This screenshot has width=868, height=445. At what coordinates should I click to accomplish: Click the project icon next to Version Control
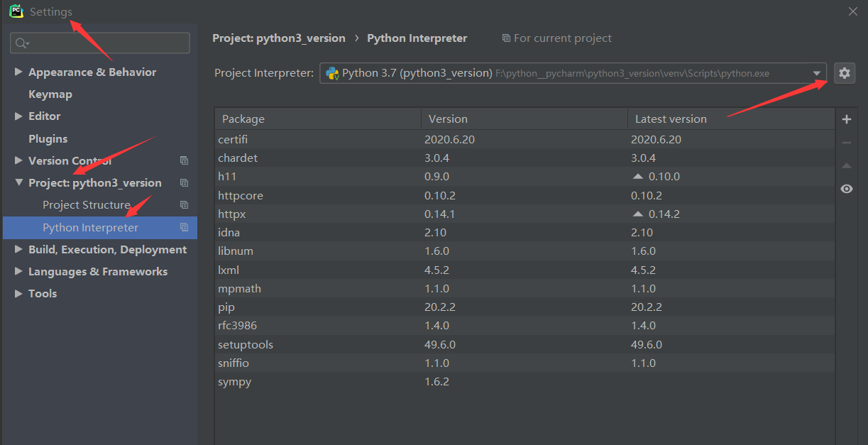pyautogui.click(x=184, y=160)
